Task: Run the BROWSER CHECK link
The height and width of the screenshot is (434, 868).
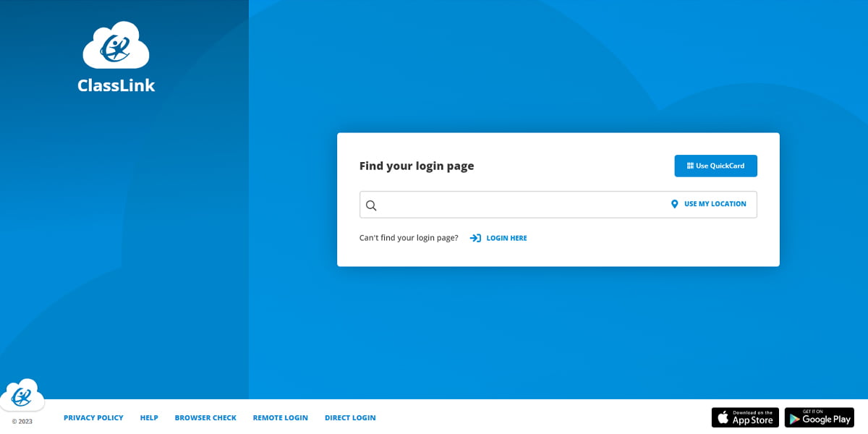Action: click(205, 417)
